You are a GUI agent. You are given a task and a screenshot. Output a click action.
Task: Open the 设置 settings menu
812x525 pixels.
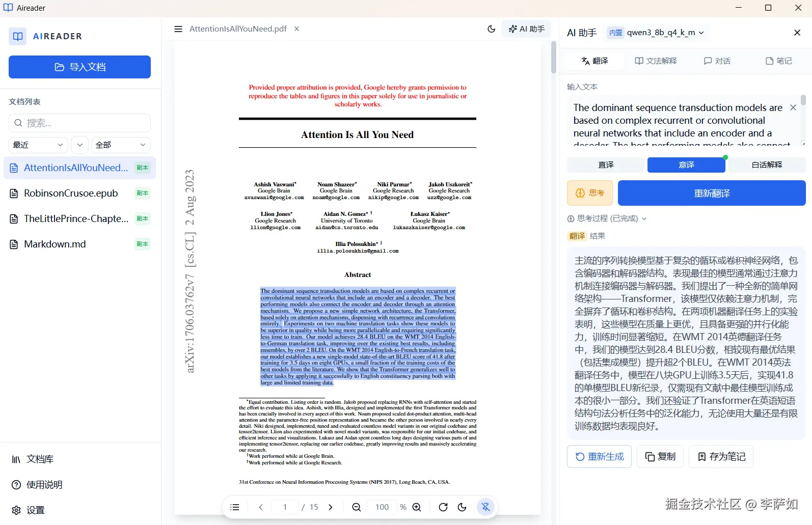coord(29,510)
